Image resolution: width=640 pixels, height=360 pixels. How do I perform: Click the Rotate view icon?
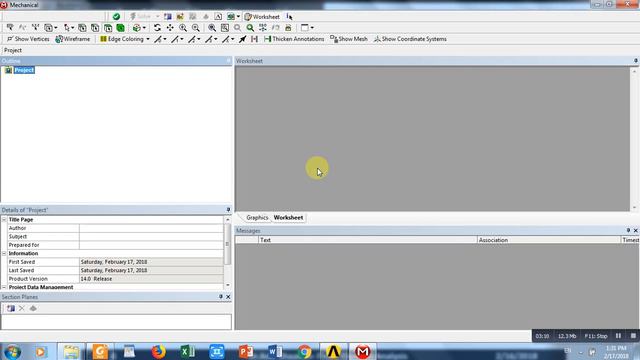click(x=157, y=28)
